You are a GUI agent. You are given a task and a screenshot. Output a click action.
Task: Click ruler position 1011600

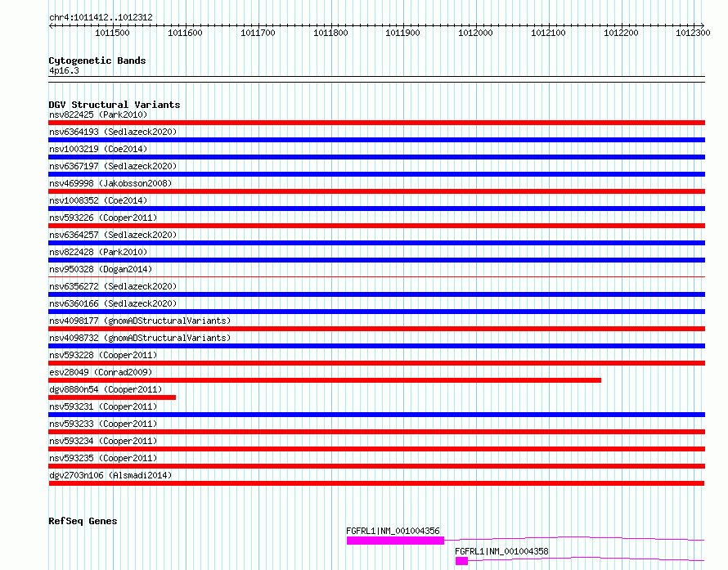click(185, 33)
